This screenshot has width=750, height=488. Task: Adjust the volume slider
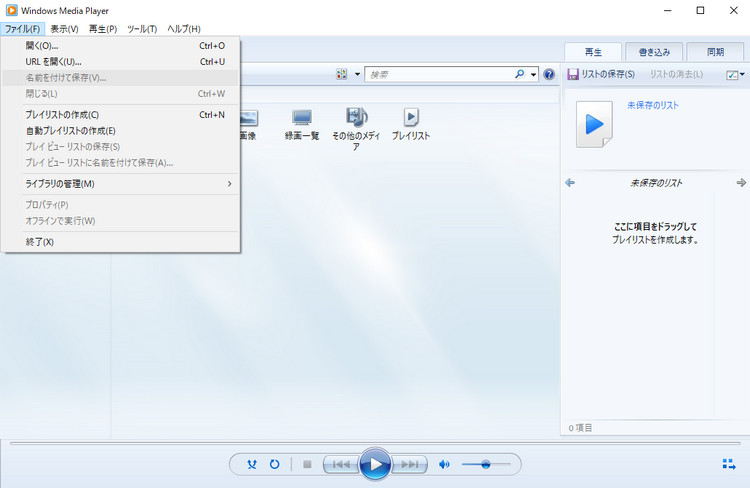click(486, 464)
